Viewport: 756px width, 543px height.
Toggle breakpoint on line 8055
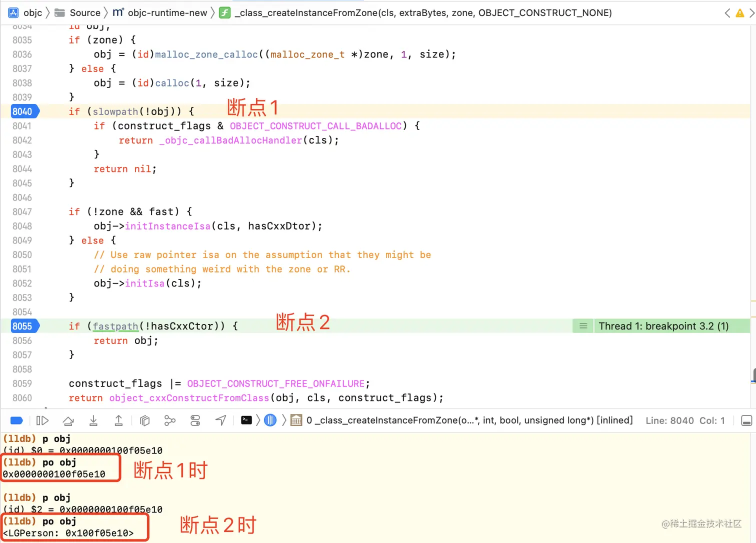click(24, 326)
